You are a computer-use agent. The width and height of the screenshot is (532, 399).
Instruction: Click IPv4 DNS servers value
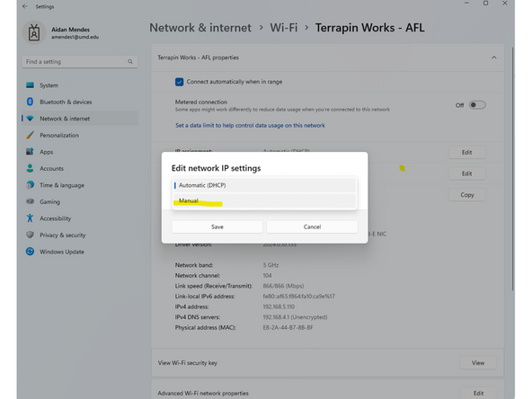(295, 317)
